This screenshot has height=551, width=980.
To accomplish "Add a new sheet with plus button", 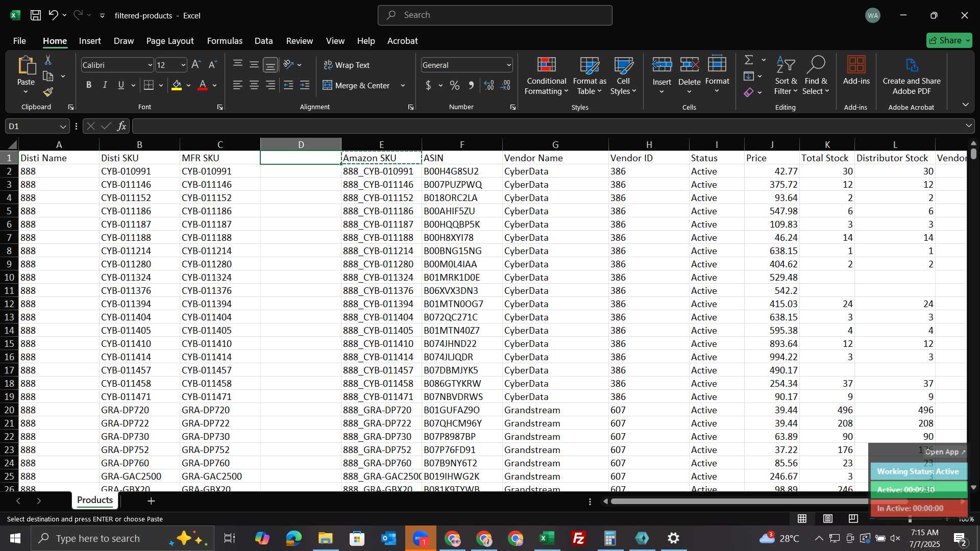I will click(151, 501).
